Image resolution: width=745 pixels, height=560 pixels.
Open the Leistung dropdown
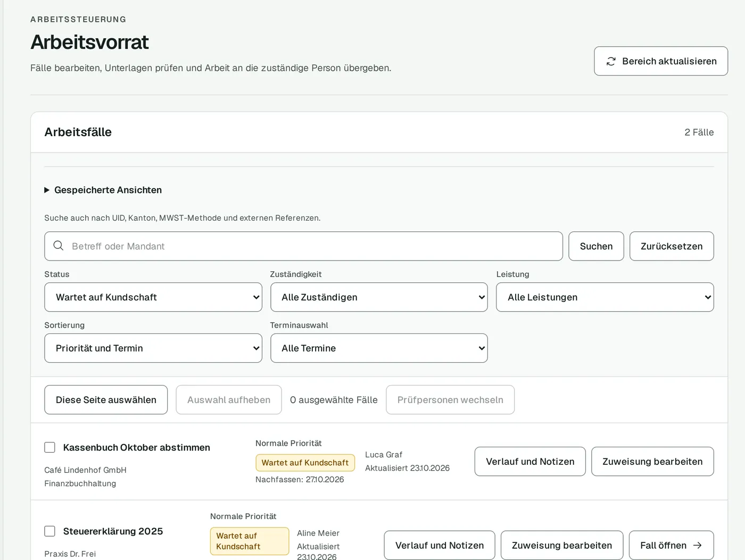pyautogui.click(x=605, y=297)
